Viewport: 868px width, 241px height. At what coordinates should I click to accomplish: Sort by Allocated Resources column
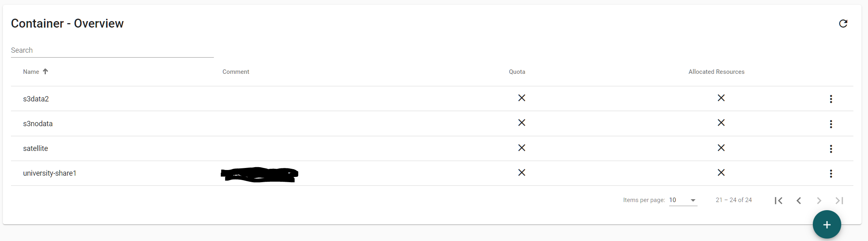716,72
